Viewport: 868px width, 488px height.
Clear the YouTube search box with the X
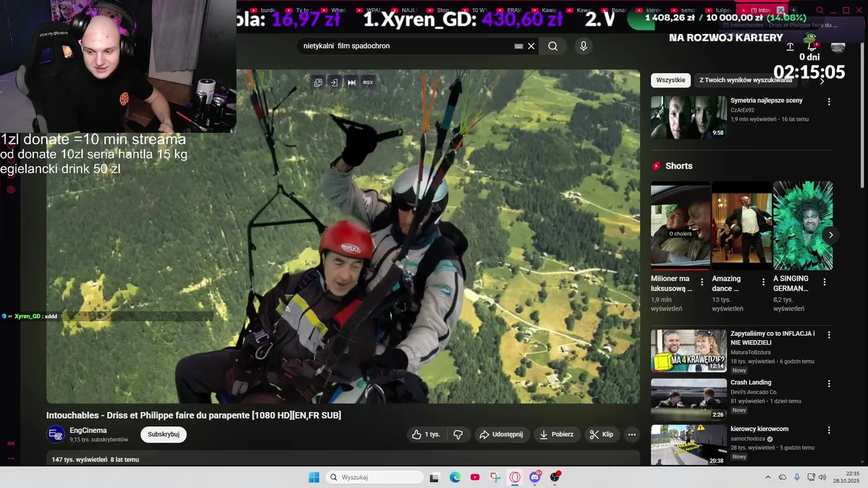(x=531, y=46)
